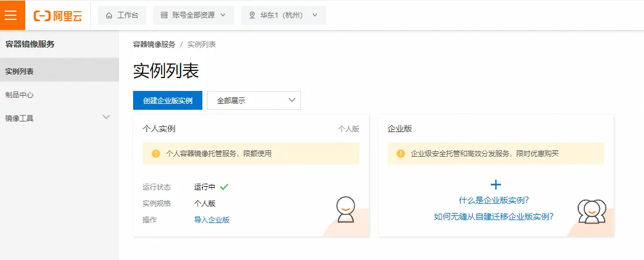
Task: Expand the 账号全部资源 dropdown
Action: point(193,15)
